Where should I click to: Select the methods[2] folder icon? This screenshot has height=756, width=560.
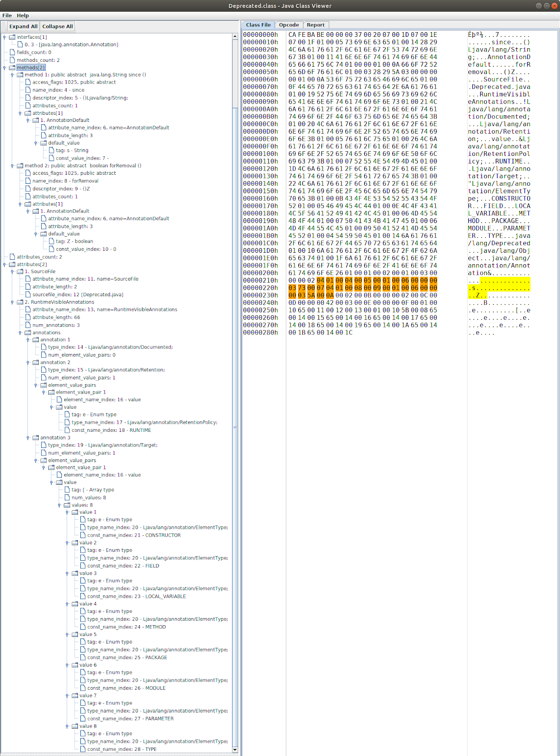[x=12, y=68]
